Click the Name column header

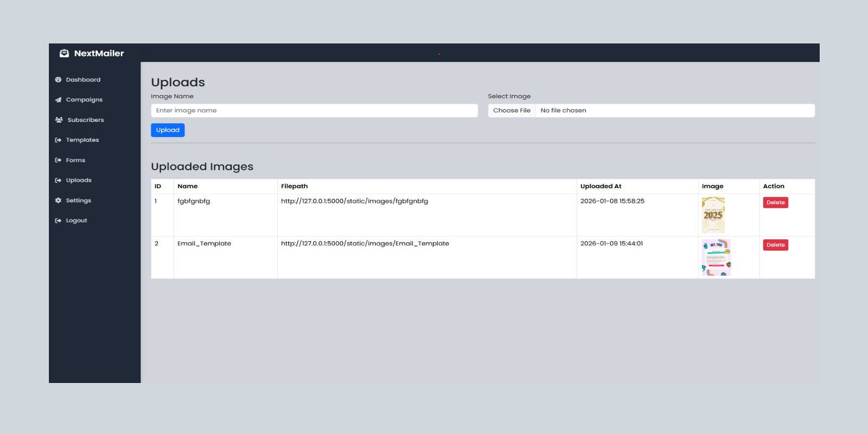click(x=188, y=186)
